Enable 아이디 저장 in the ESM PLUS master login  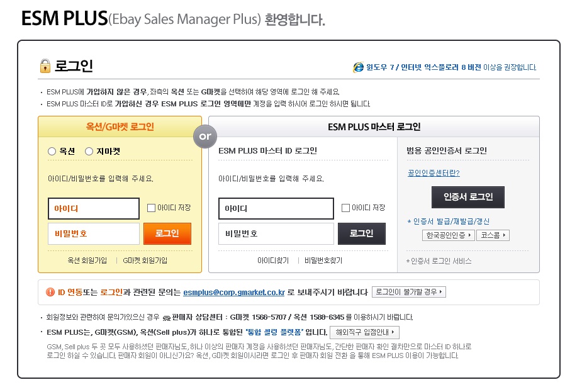click(x=346, y=208)
